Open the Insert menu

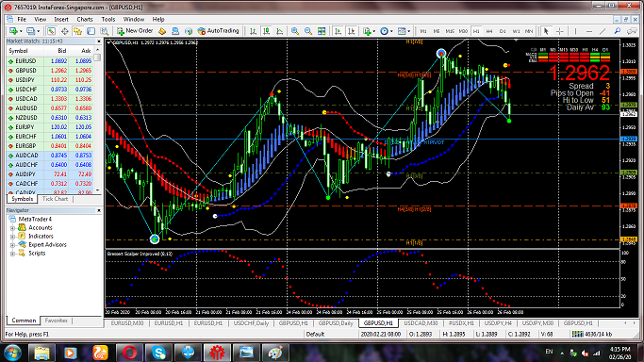click(61, 19)
